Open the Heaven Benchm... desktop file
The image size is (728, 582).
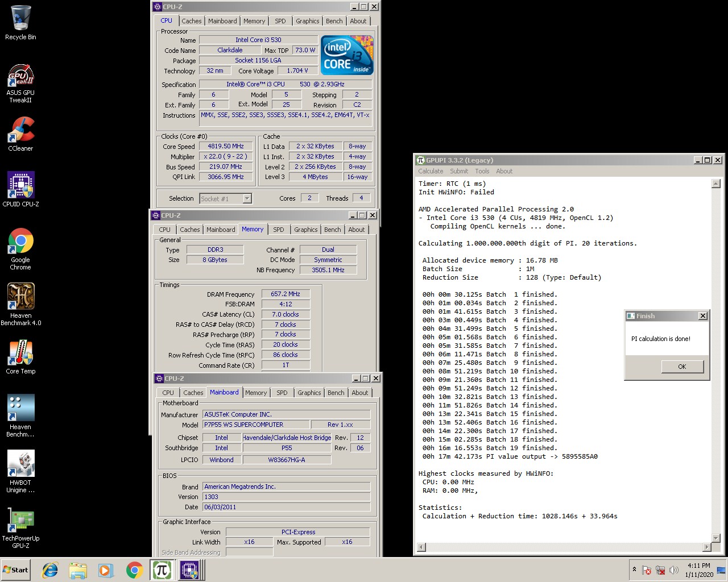[20, 415]
